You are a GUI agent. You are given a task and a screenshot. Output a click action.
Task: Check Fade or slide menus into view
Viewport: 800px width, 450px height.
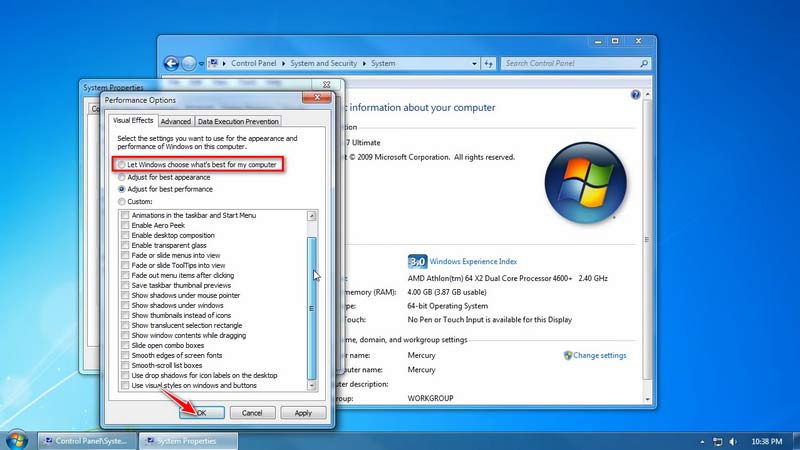(x=125, y=256)
